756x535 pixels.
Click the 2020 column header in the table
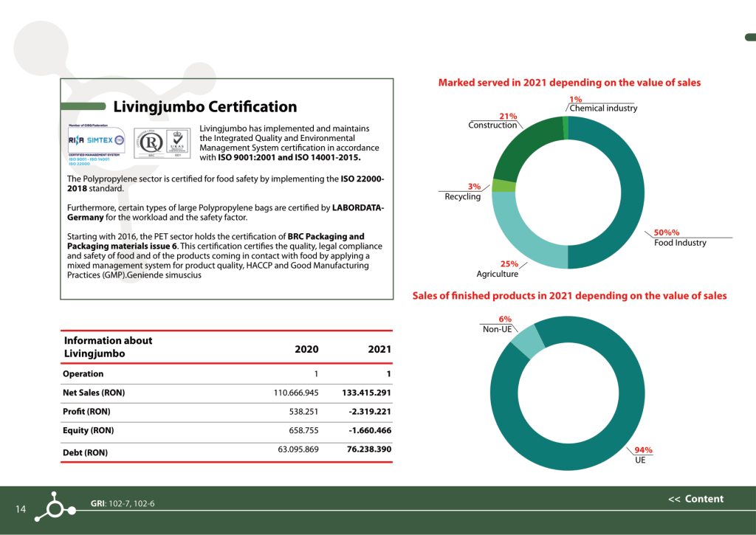click(306, 349)
